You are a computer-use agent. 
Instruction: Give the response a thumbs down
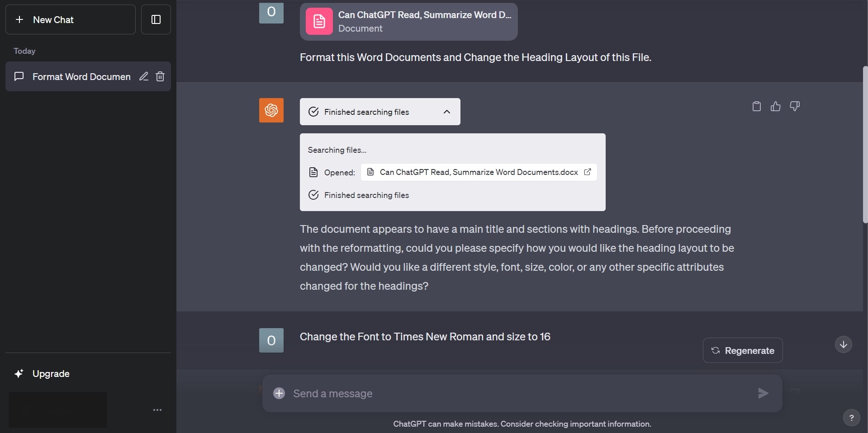(x=795, y=106)
